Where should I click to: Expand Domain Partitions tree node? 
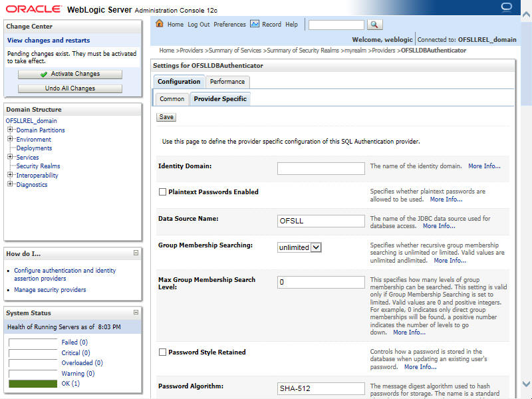click(10, 130)
